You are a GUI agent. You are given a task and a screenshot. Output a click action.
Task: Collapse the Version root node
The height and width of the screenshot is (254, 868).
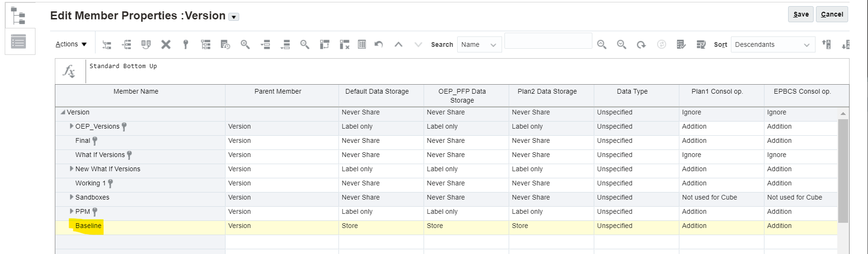pos(63,113)
